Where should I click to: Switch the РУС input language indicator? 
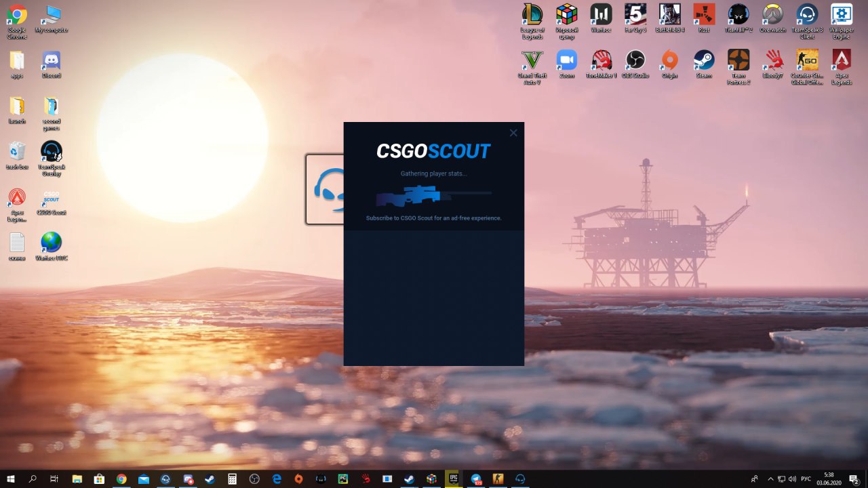coord(806,479)
